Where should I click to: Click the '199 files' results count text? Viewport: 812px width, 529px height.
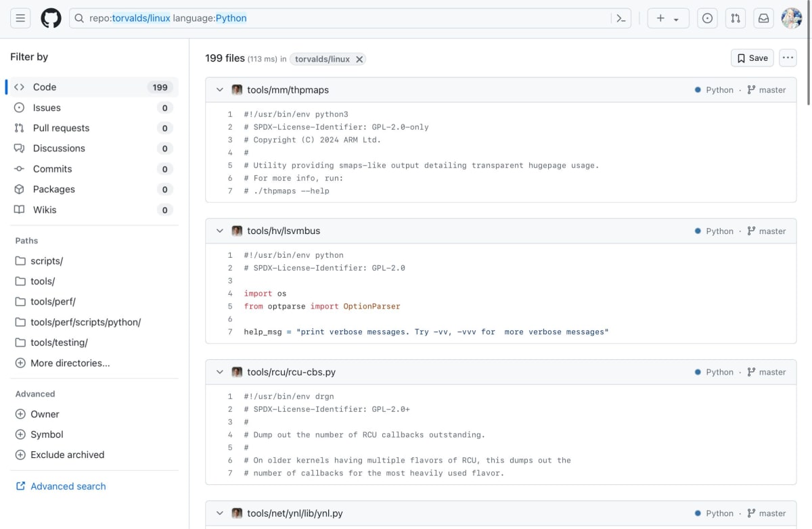[225, 58]
